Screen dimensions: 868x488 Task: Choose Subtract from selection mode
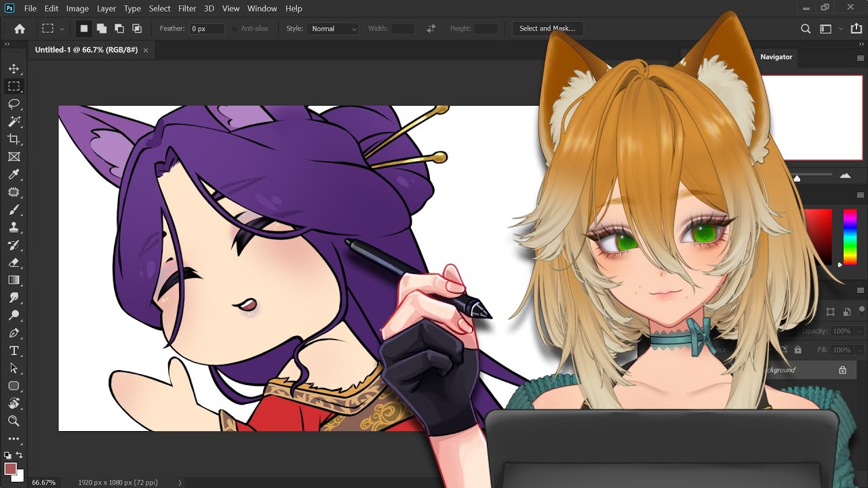[x=119, y=28]
